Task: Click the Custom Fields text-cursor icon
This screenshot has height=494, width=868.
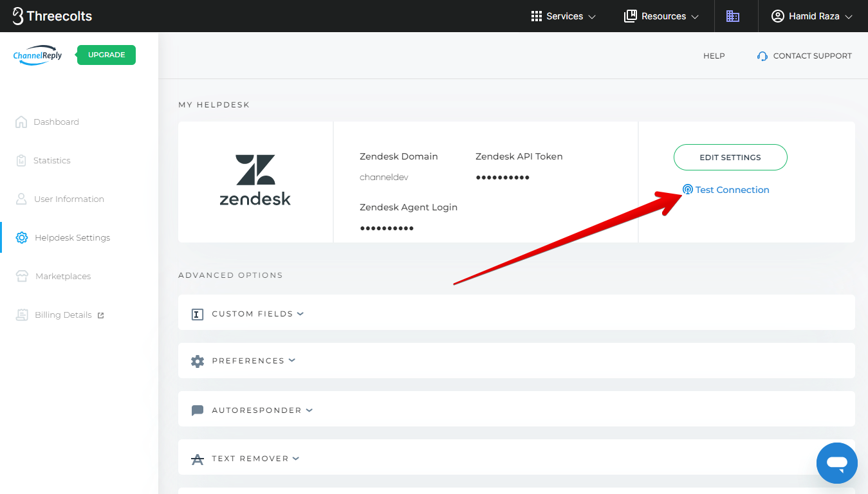Action: [198, 314]
